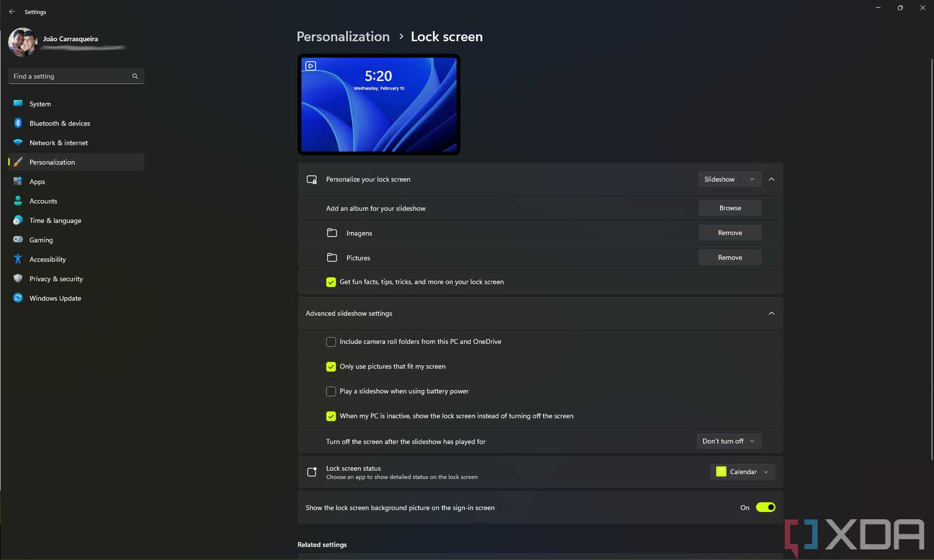Viewport: 934px width, 560px height.
Task: Click the Calendar app icon for lock screen status
Action: (721, 471)
